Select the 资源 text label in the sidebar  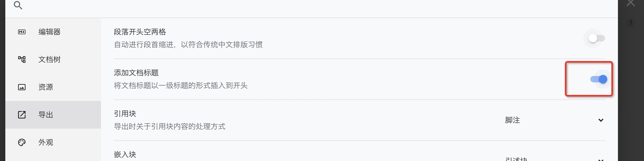tap(46, 87)
